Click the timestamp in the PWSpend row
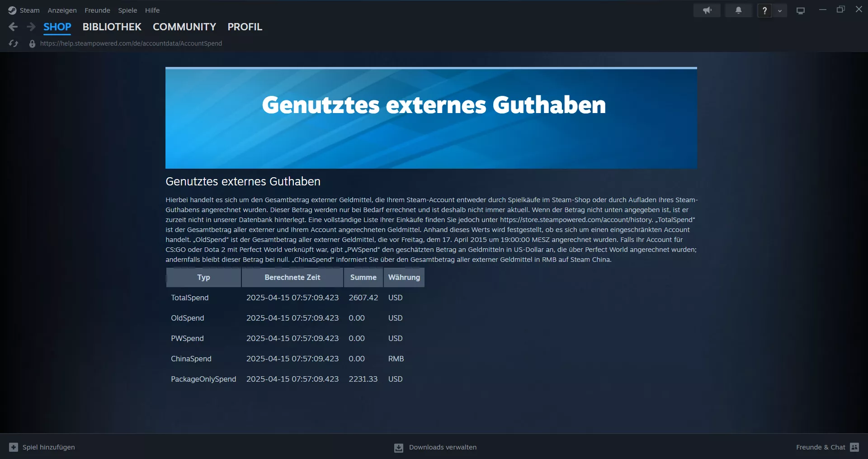This screenshot has width=868, height=459. tap(292, 338)
